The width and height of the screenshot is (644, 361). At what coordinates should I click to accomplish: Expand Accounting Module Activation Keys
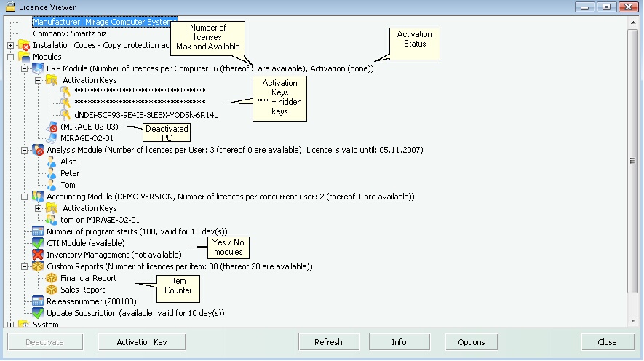(x=38, y=208)
